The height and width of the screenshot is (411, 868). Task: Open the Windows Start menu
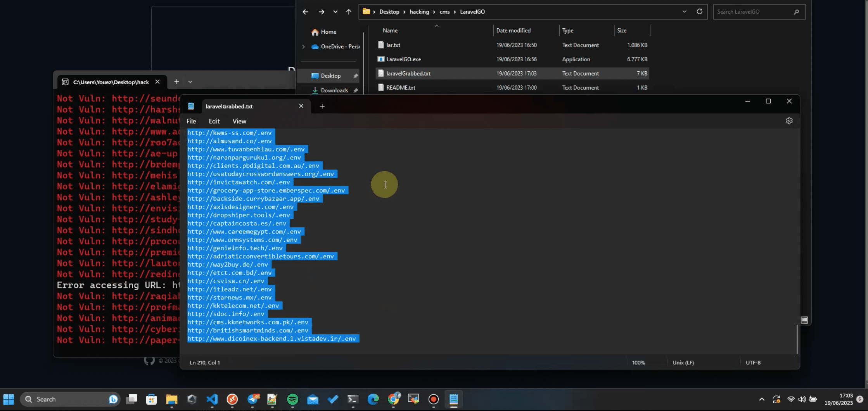coord(9,399)
